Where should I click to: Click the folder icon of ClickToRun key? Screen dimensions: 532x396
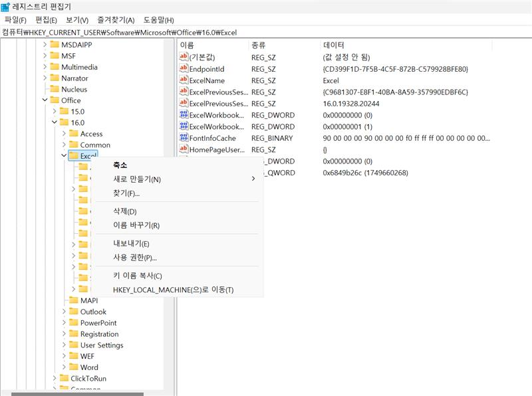click(64, 378)
